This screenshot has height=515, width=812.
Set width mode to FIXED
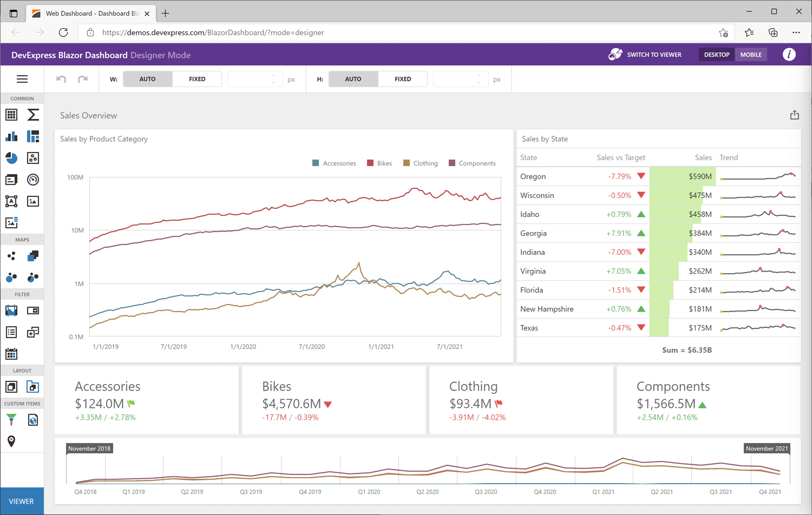pos(197,79)
